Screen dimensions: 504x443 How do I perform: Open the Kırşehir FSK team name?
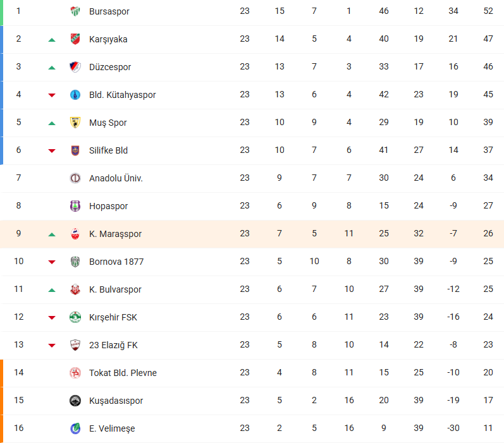pyautogui.click(x=113, y=317)
